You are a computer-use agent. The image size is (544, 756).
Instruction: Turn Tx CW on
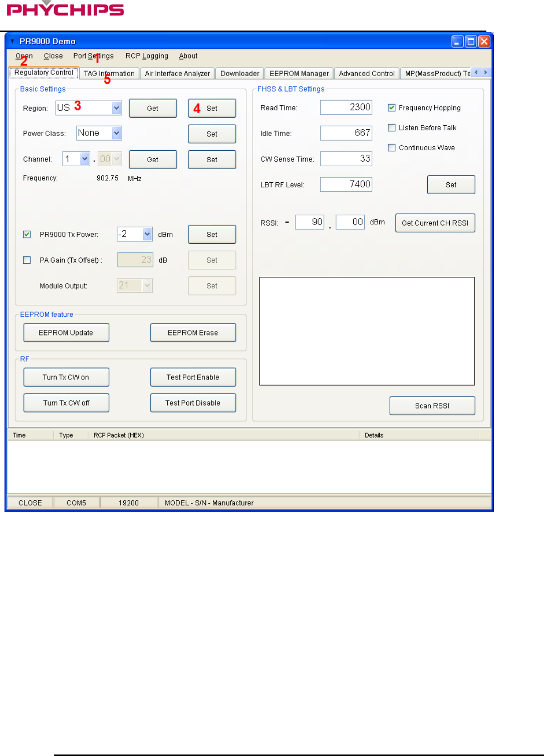tap(66, 377)
